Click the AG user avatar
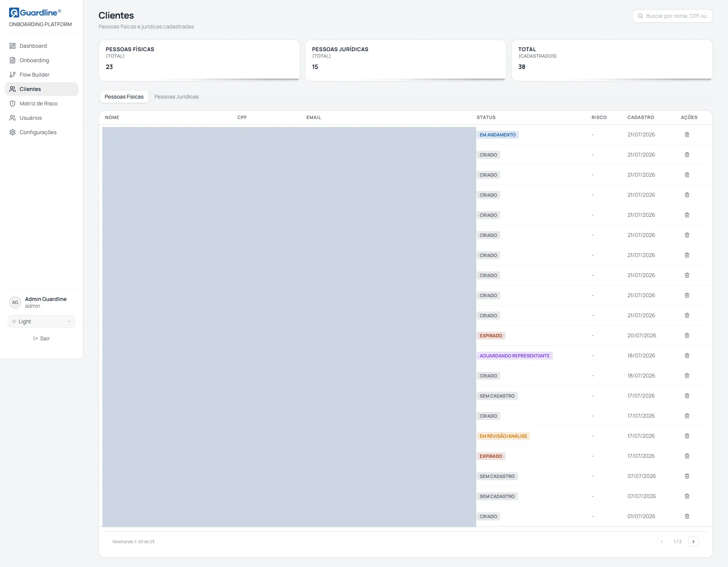728x567 pixels. pyautogui.click(x=15, y=302)
